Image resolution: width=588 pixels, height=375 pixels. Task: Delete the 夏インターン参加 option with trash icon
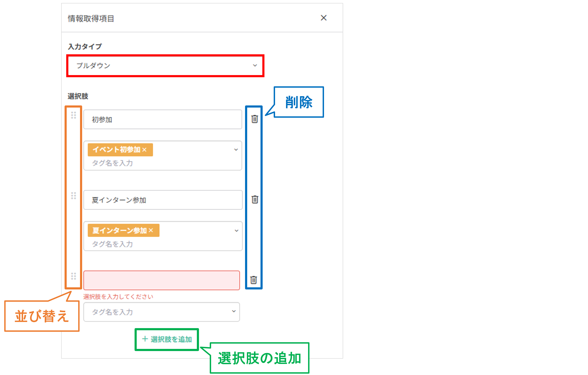pos(255,199)
